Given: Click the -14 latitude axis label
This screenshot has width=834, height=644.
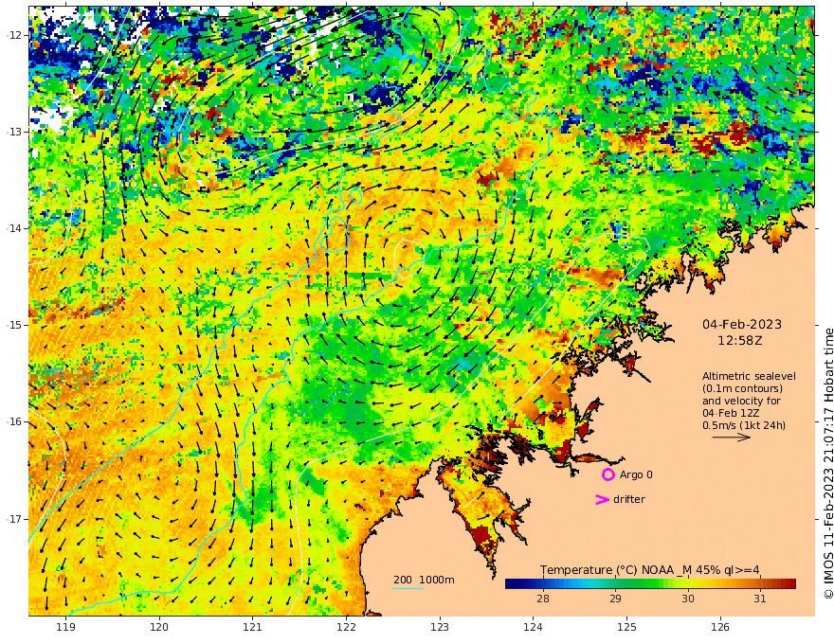Looking at the screenshot, I should point(13,228).
